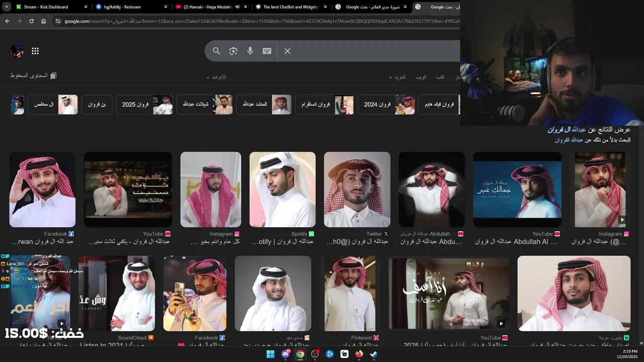This screenshot has height=362, width=644.
Task: Click the فروان 2025 suggestion chip
Action: tap(144, 105)
